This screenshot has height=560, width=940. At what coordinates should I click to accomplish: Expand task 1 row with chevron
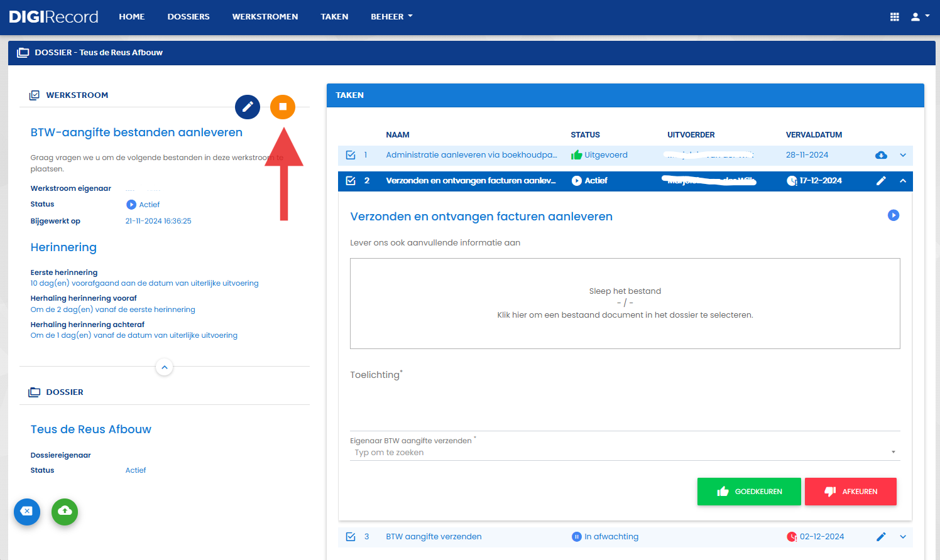tap(903, 155)
